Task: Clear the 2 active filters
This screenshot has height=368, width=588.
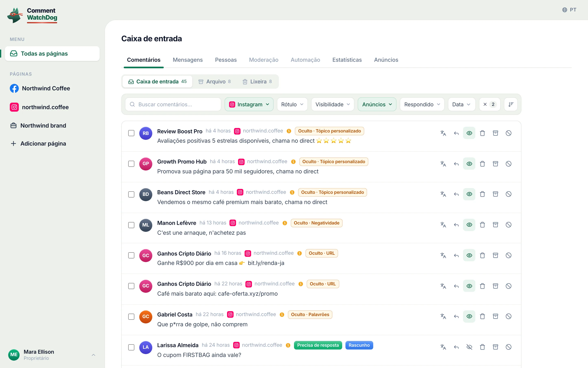Action: [x=490, y=104]
